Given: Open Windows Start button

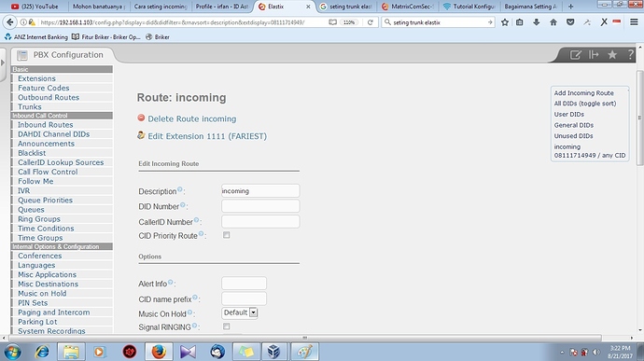Looking at the screenshot, I should point(12,352).
